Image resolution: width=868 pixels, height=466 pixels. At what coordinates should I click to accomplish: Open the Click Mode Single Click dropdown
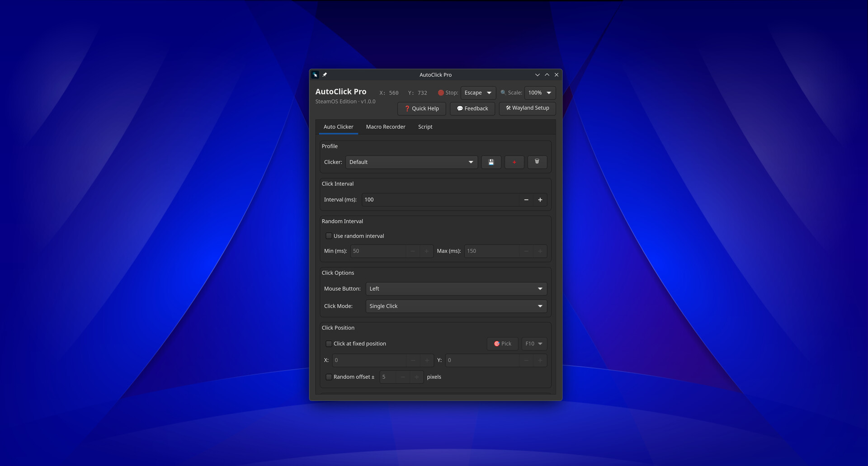point(456,306)
